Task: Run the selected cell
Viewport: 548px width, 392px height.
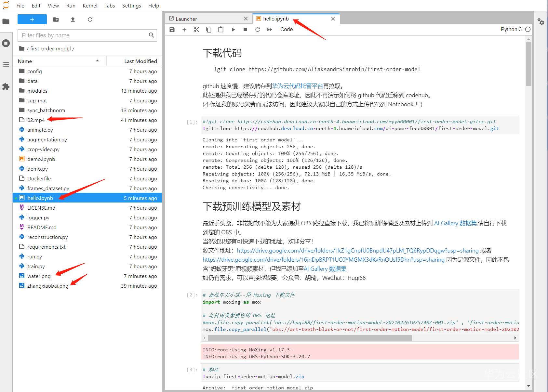Action: (x=233, y=30)
